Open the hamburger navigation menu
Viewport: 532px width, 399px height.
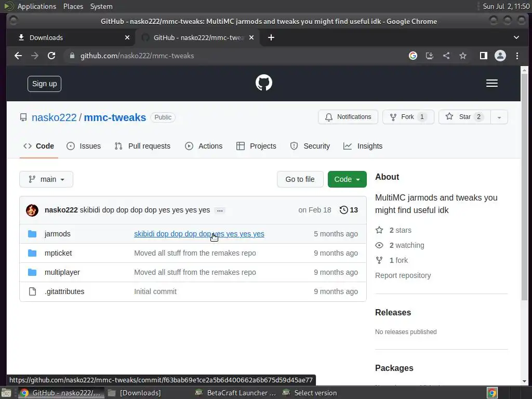click(491, 83)
